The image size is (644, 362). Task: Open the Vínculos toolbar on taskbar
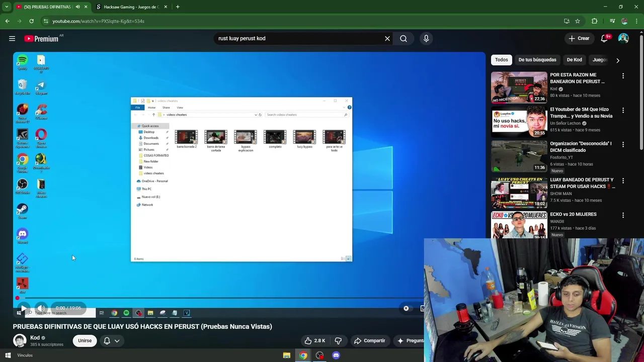point(25,355)
